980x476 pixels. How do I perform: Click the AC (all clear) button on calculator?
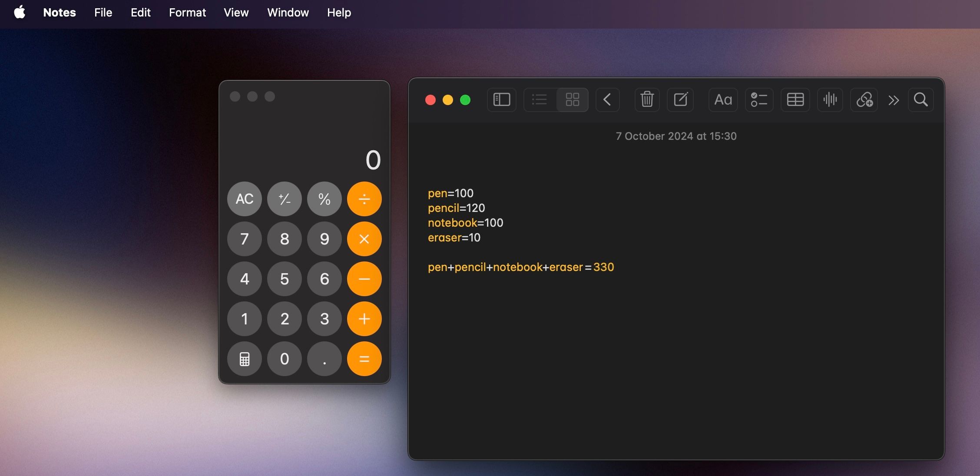pos(244,198)
